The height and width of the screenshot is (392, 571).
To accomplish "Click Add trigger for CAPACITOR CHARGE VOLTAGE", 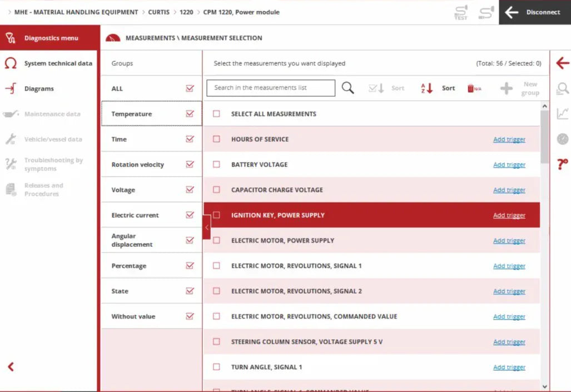I will (509, 190).
